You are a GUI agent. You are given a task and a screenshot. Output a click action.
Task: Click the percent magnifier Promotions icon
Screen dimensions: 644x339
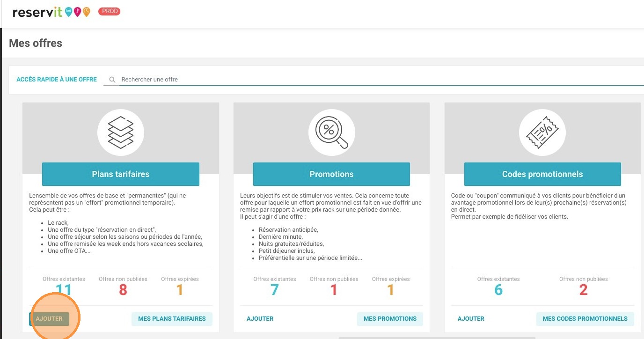[x=331, y=133]
